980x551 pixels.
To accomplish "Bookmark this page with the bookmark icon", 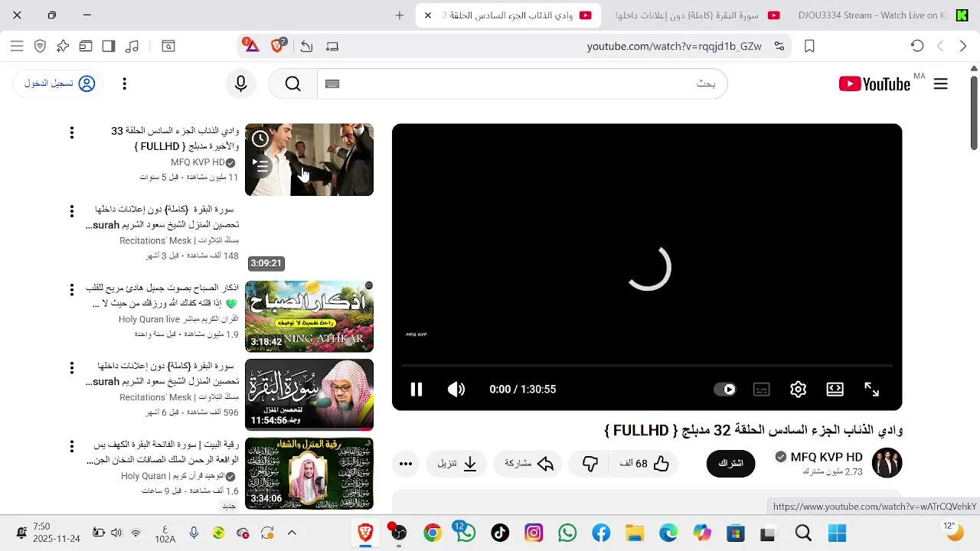I will (x=809, y=46).
